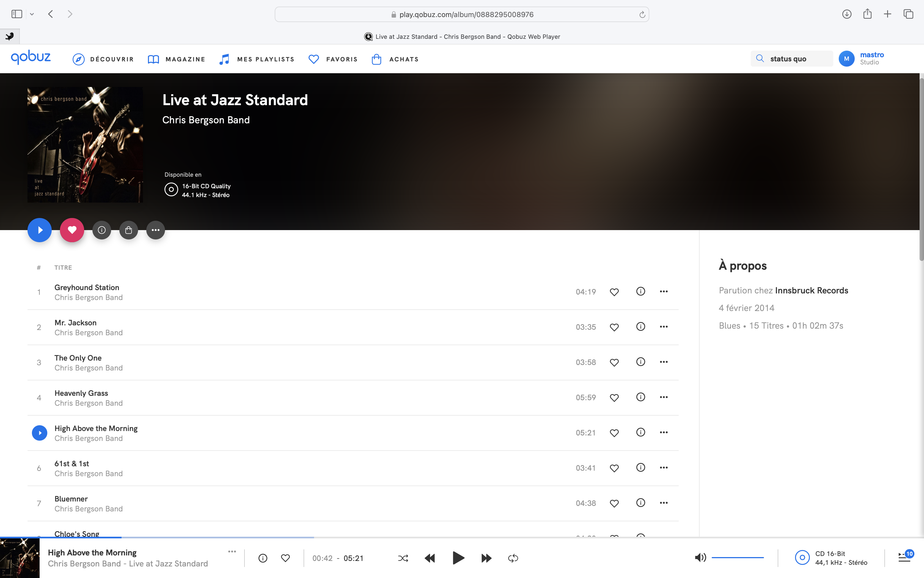Open more options for Greyhound Station
The height and width of the screenshot is (578, 924).
point(664,291)
